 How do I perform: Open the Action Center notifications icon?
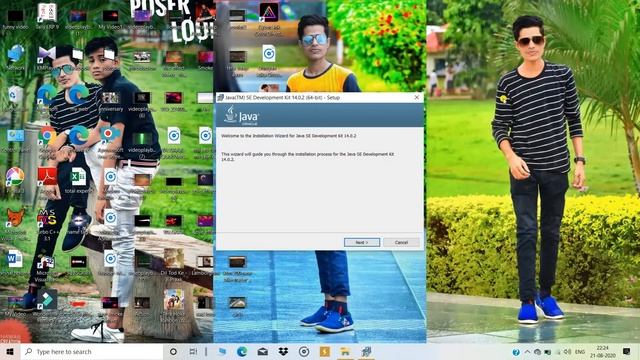coord(627,351)
